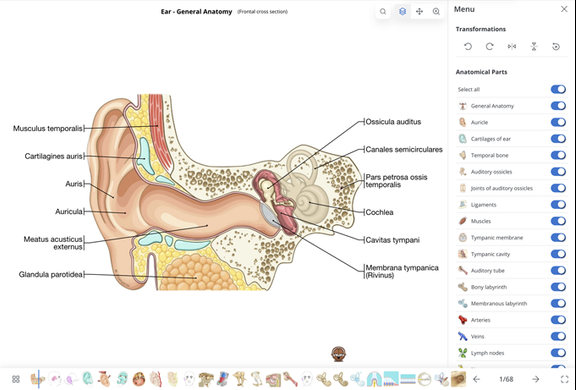Click the Musculus temporalis label
The image size is (576, 390).
click(x=48, y=129)
